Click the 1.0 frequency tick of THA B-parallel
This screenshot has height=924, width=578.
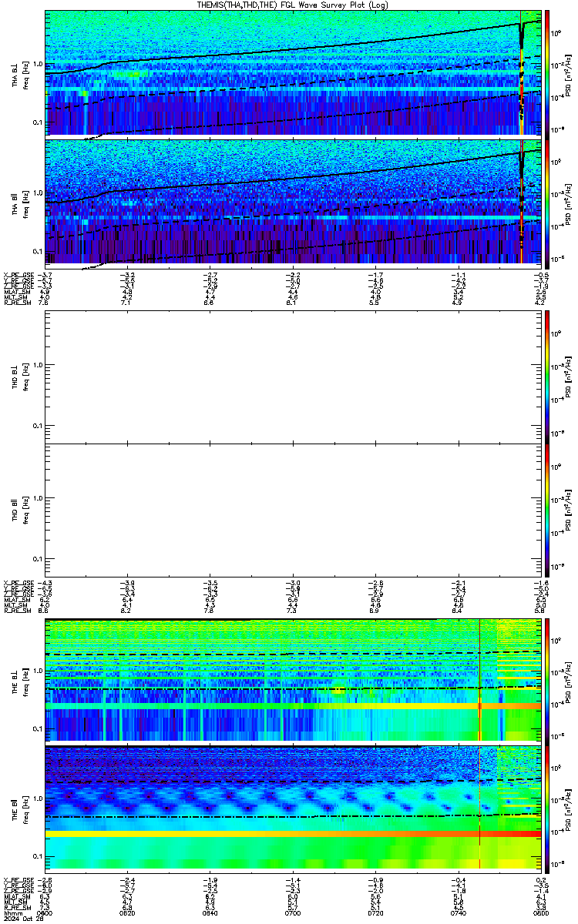point(39,192)
